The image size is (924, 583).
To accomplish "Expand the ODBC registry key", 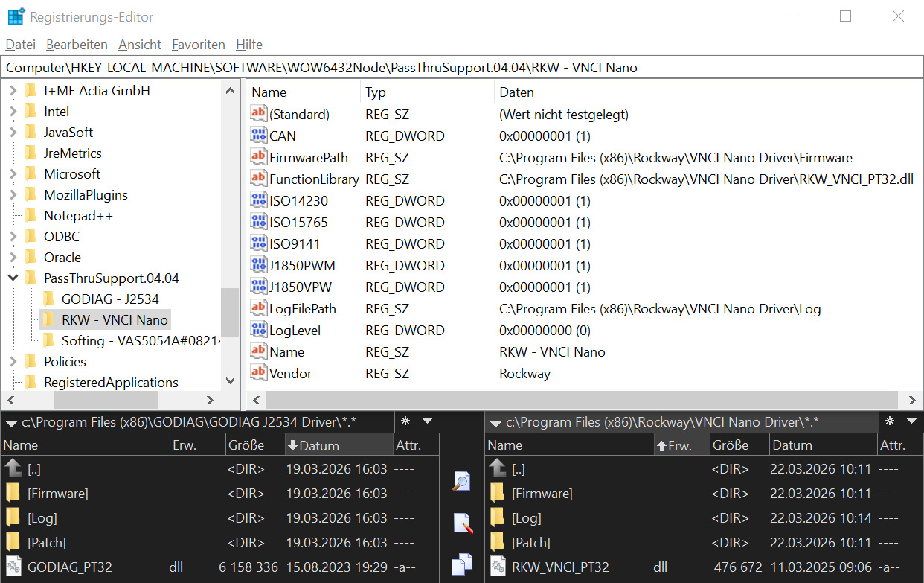I will (x=13, y=236).
